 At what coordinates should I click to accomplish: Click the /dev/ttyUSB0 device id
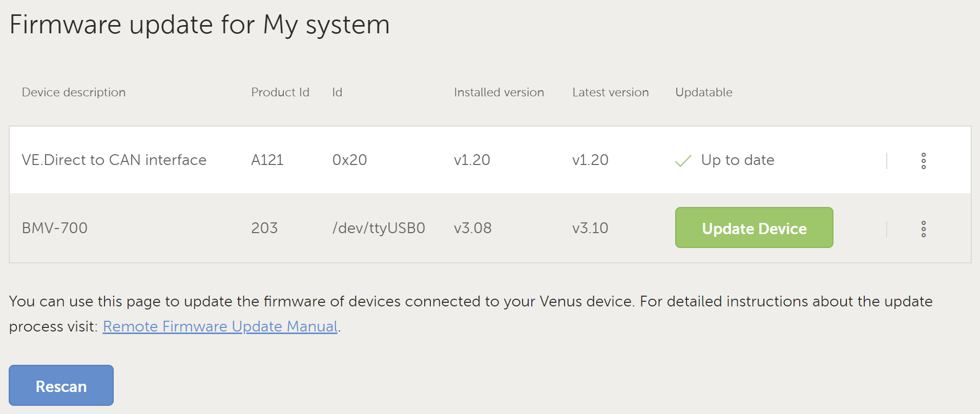[379, 228]
